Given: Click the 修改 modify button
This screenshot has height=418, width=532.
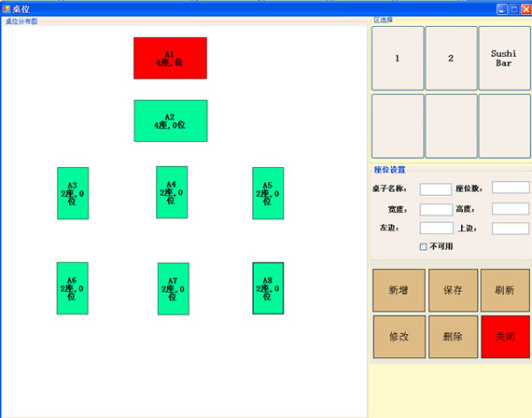Looking at the screenshot, I should (399, 337).
